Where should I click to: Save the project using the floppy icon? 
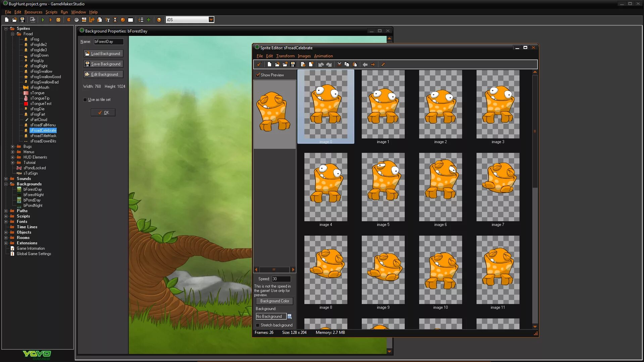point(22,20)
